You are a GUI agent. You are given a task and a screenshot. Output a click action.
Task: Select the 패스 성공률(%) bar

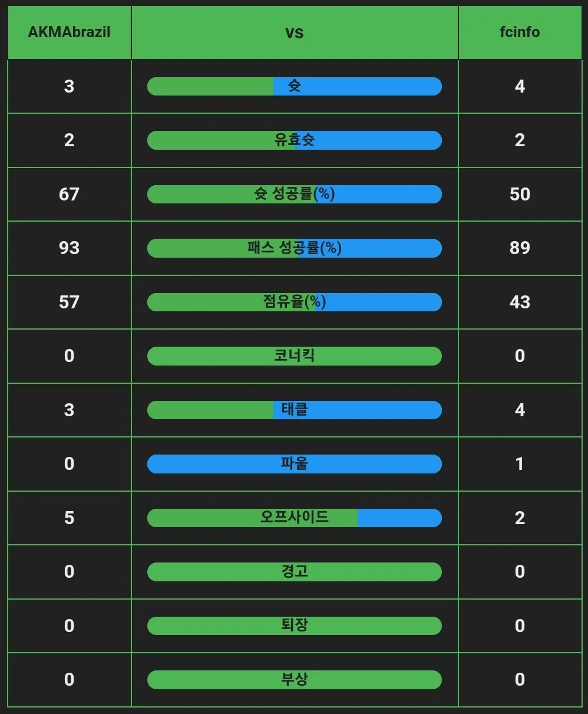294,248
